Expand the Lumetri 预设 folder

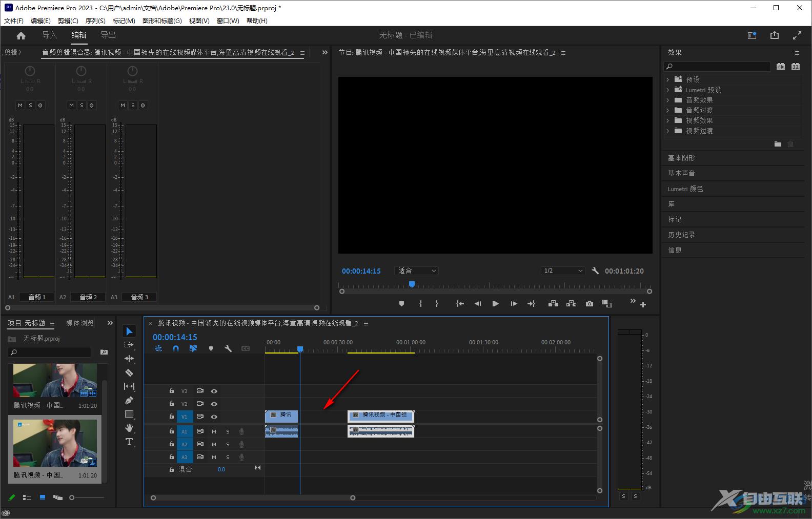(667, 90)
